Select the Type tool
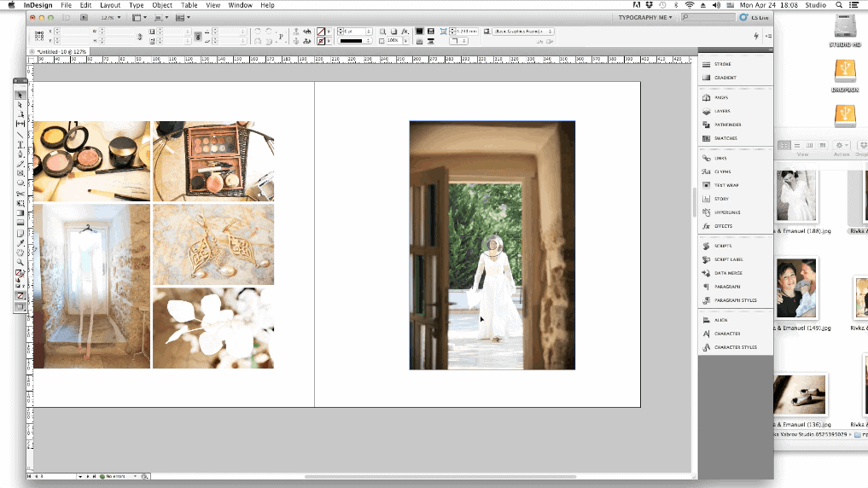Screen dimensions: 868x488 tap(20, 144)
